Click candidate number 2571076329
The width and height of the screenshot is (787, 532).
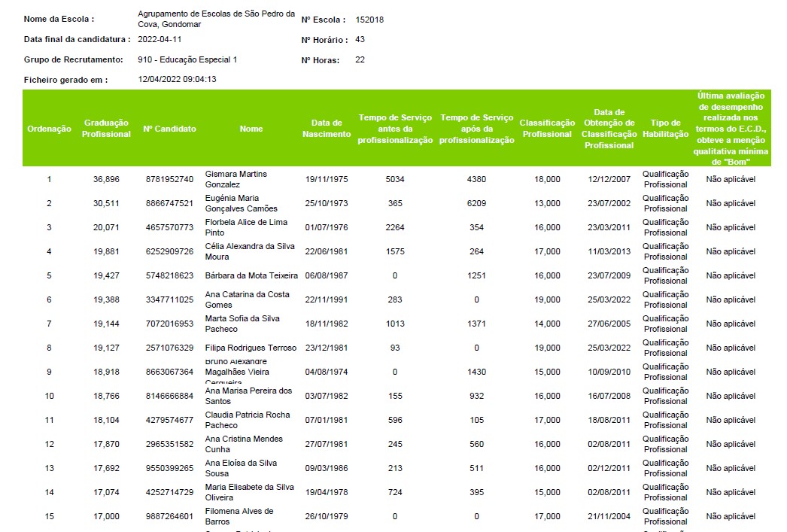(x=169, y=348)
